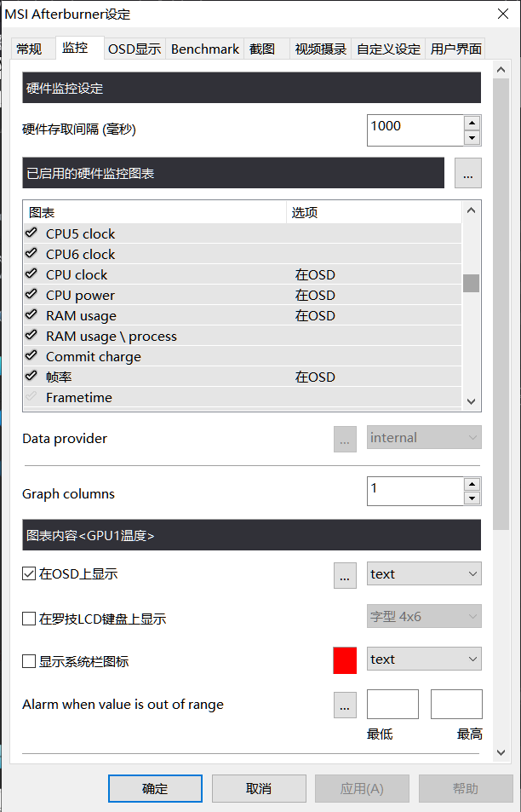521x812 pixels.
Task: Select the CPU power row text
Action: [80, 296]
